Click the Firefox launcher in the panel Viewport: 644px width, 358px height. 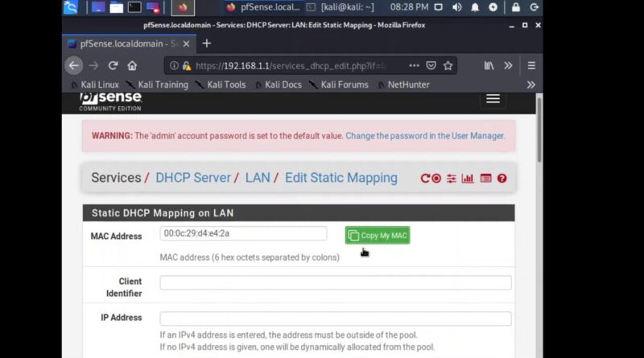click(183, 7)
